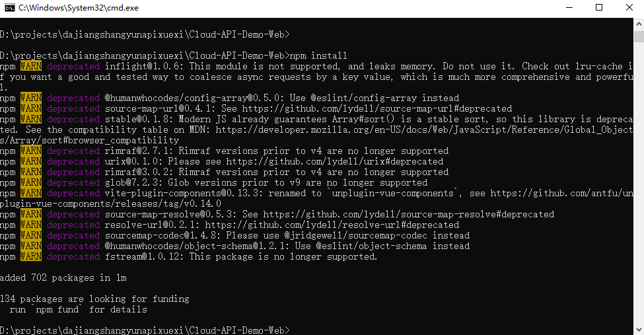Click the developer.mozilla.org MDN URL

[425, 130]
